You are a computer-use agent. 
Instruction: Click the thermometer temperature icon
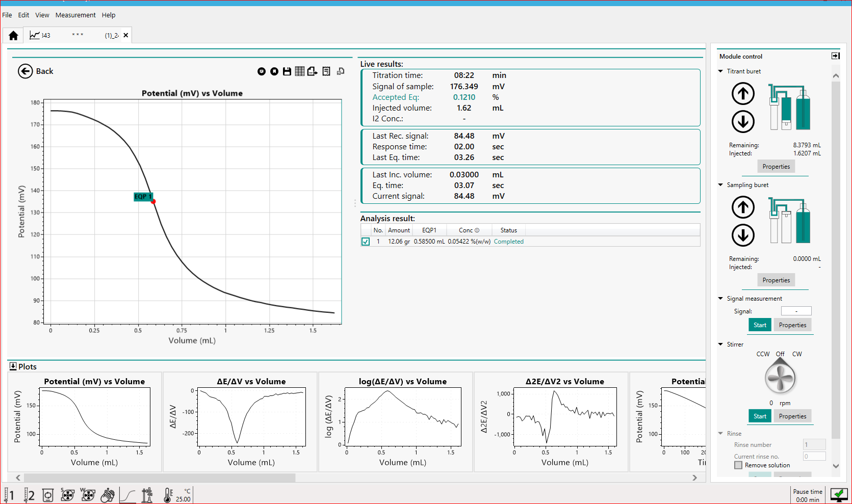[x=168, y=495]
